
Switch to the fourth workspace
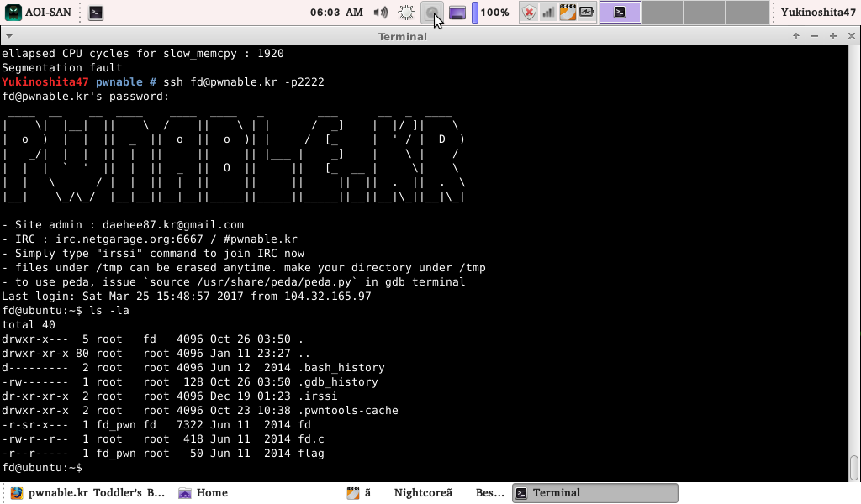coord(747,12)
